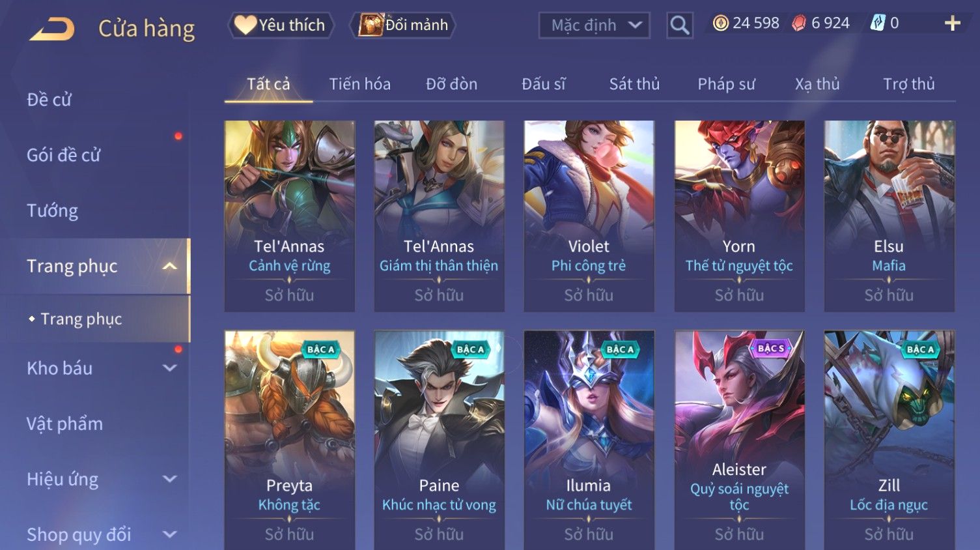
Task: Collapse the Trang phục sidebar section
Action: [169, 266]
